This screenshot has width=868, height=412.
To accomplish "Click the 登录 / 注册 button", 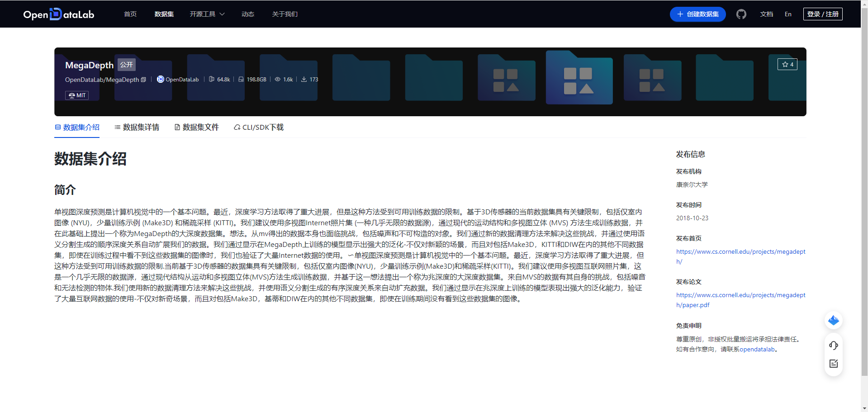I will (x=823, y=14).
